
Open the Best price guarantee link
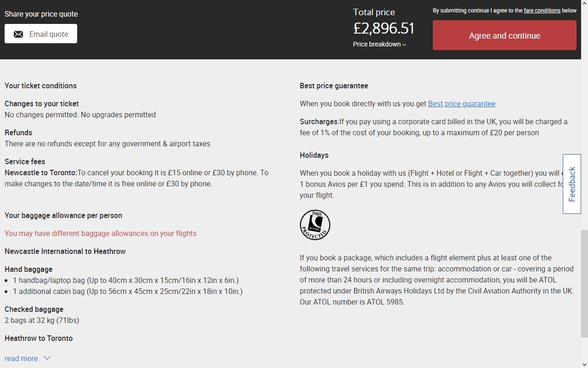[x=462, y=104]
